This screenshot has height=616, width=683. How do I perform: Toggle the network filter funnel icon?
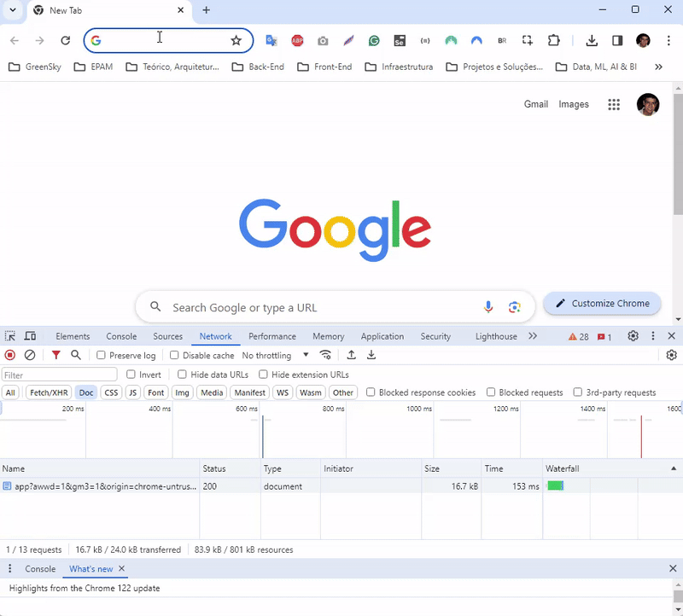click(55, 355)
